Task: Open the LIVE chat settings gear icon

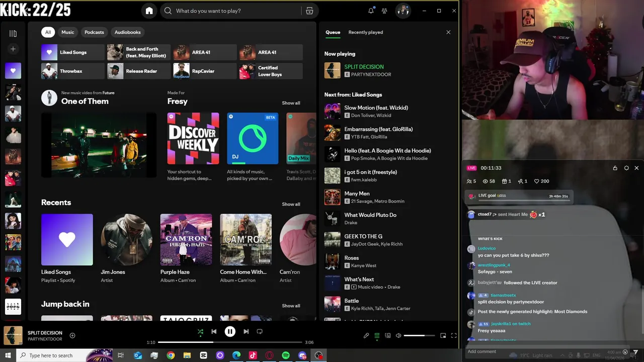Action: [626, 168]
